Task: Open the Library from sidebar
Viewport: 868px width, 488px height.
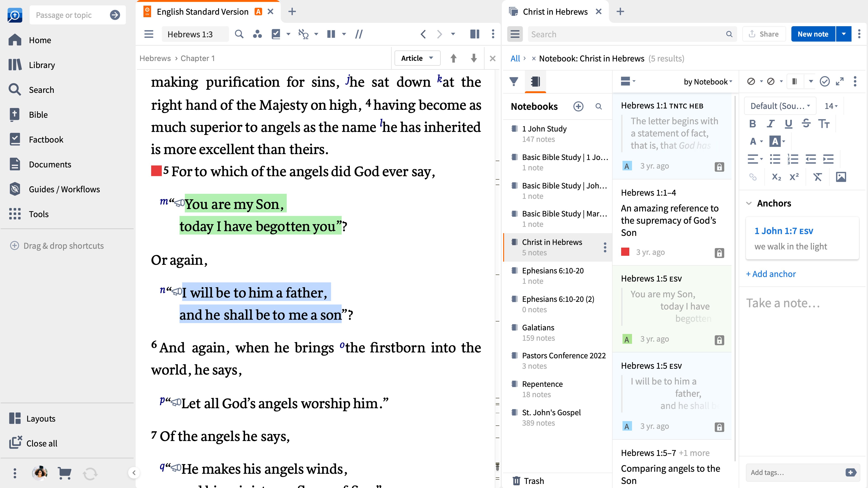Action: pos(32,65)
